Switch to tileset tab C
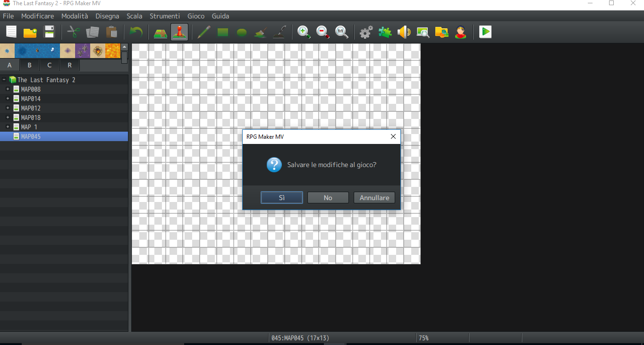 pyautogui.click(x=50, y=65)
